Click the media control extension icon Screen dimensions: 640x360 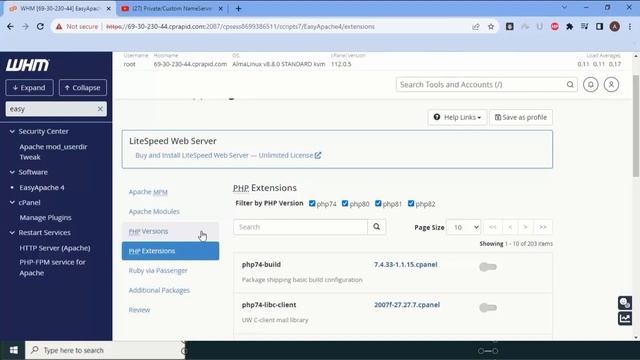pyautogui.click(x=584, y=27)
